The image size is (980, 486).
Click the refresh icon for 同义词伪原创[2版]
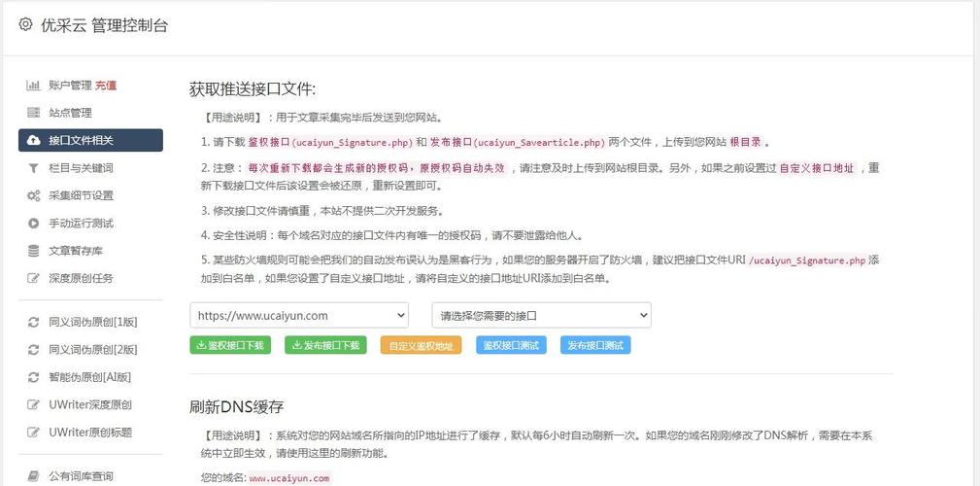point(33,350)
